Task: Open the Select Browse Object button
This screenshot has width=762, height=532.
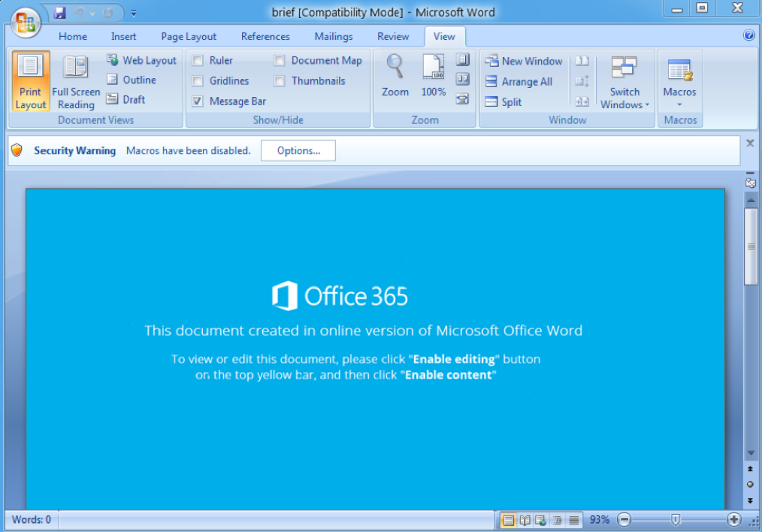Action: [750, 485]
